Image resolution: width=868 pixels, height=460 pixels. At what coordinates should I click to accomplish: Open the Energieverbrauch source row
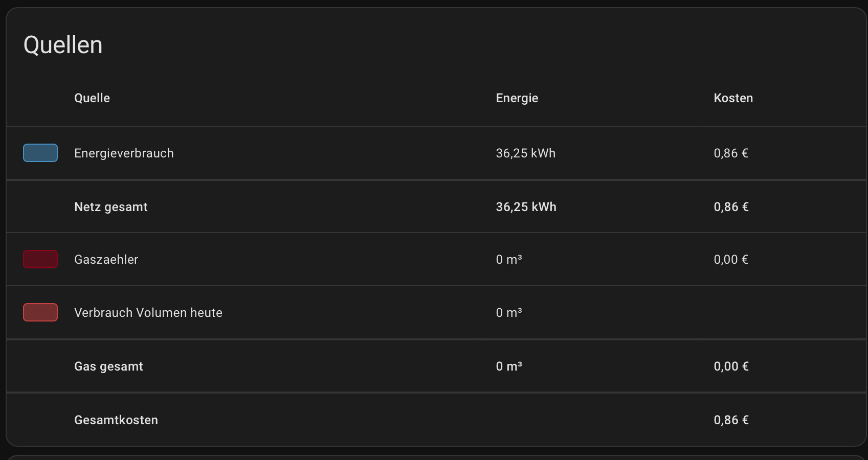point(436,153)
